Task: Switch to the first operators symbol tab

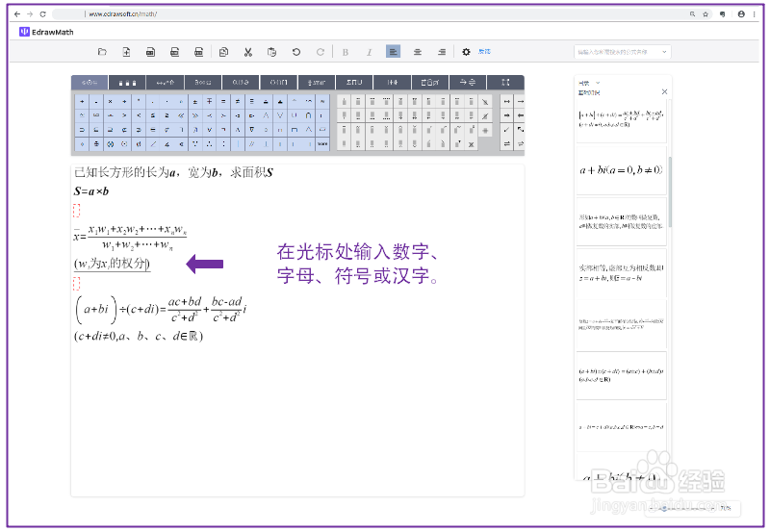Action: point(90,82)
